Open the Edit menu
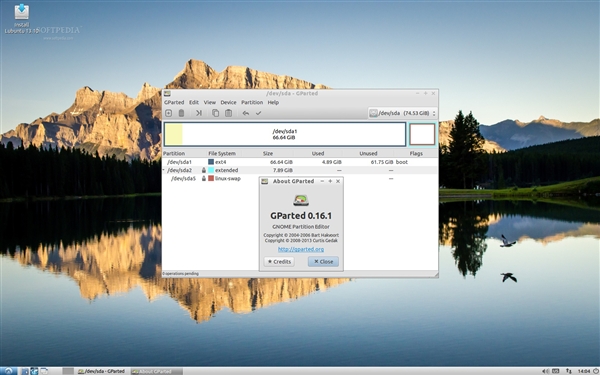 coord(194,103)
